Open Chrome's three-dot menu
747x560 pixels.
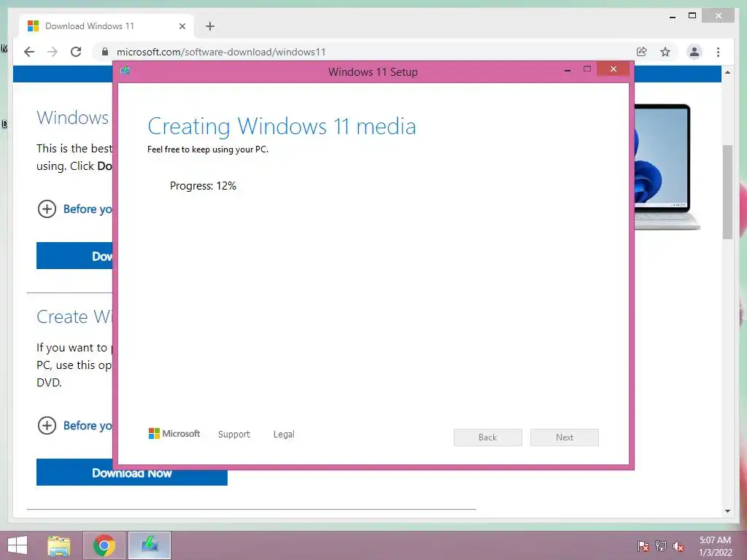[718, 52]
